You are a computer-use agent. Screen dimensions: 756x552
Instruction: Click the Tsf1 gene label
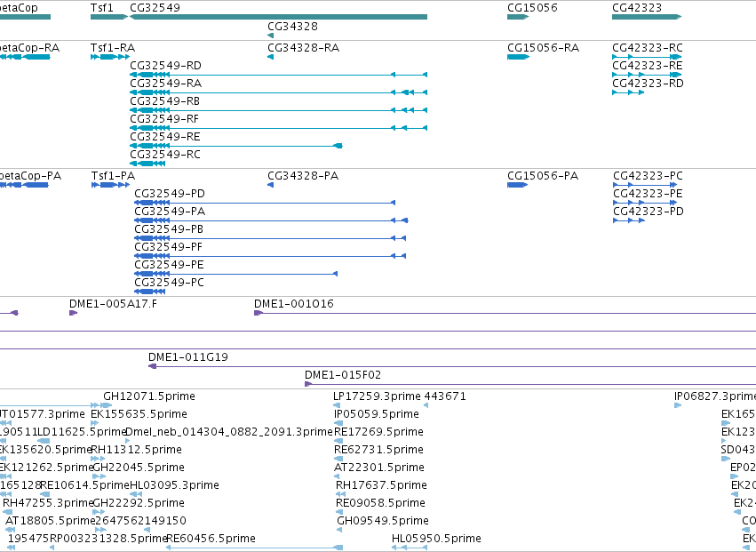[102, 8]
